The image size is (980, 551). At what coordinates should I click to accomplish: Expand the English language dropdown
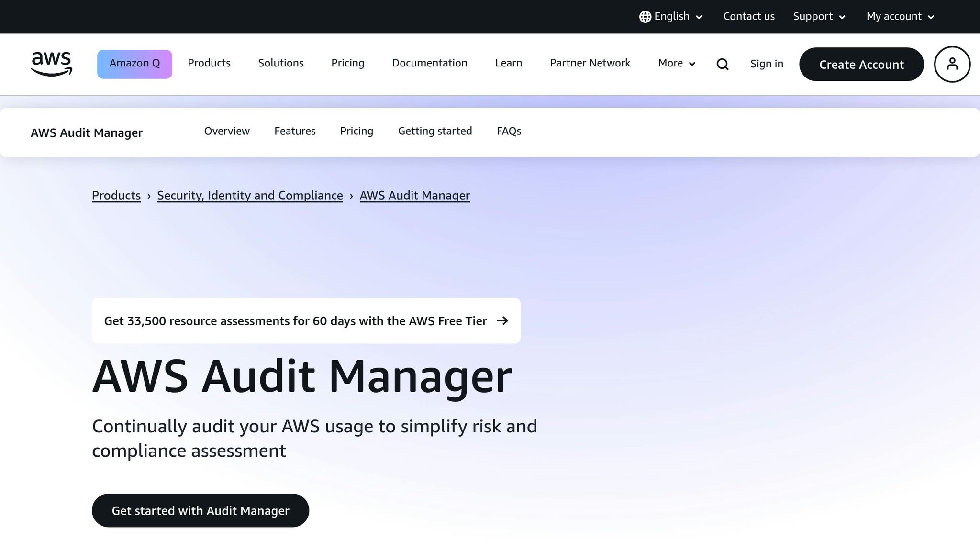pos(671,17)
